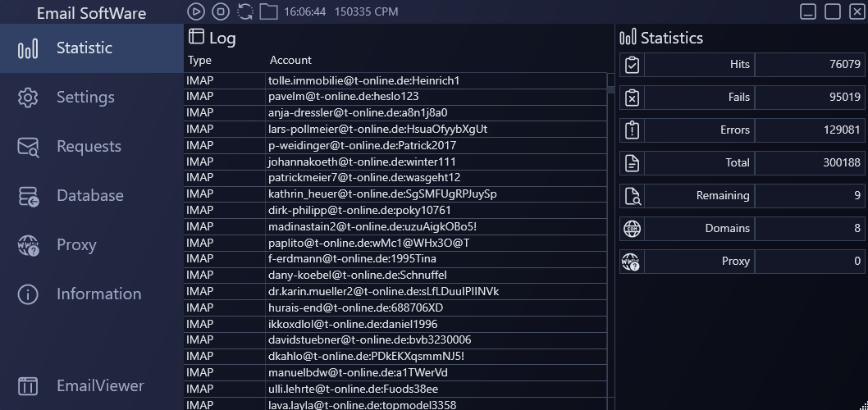Screen dimensions: 868x410
Task: Click the Hits clipboard checkmark icon
Action: point(632,65)
